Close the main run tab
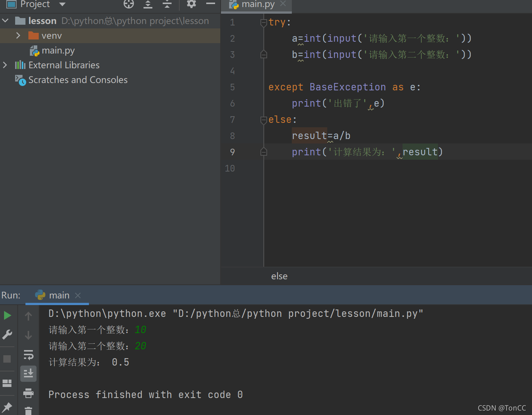The height and width of the screenshot is (415, 532). 78,295
